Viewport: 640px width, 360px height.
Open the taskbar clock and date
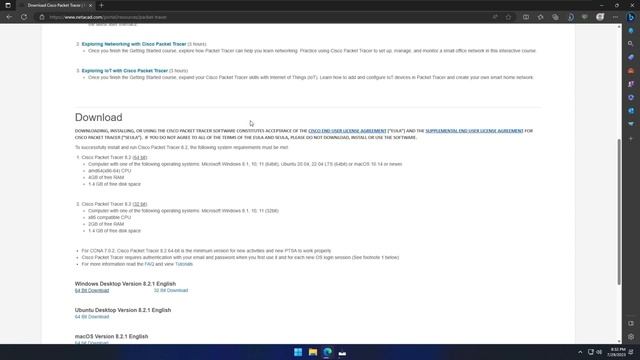(x=616, y=352)
